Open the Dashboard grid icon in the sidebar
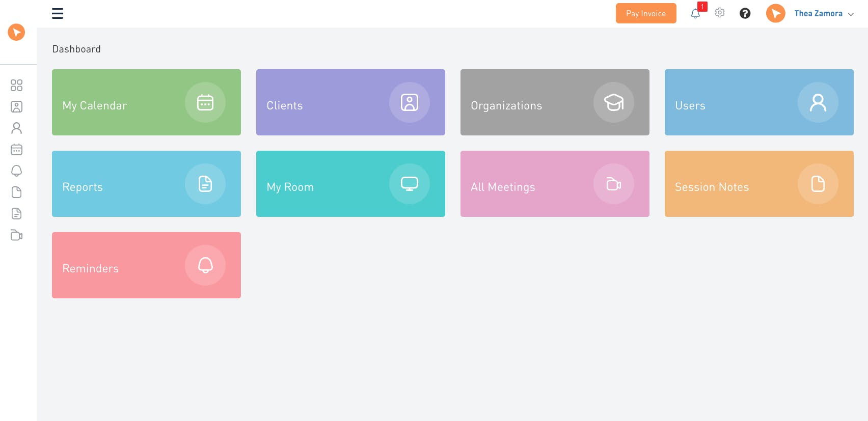 [16, 85]
